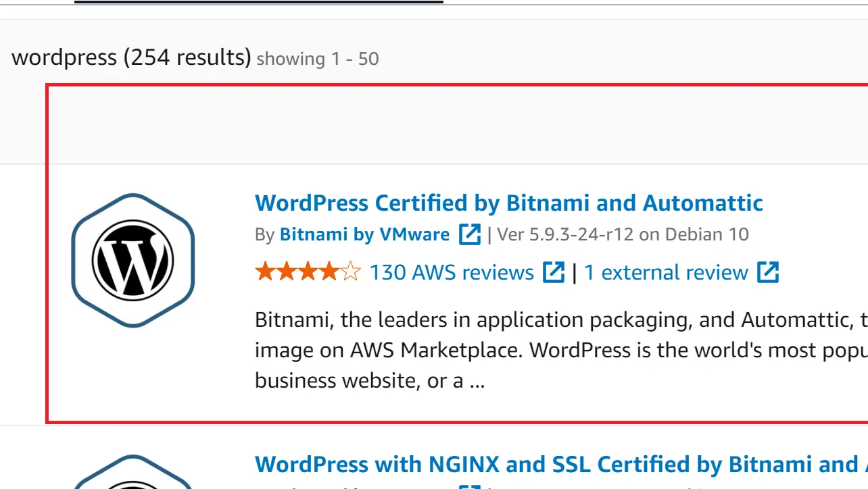Click the Bitnami description paragraph of first result
The image size is (868, 489).
561,350
